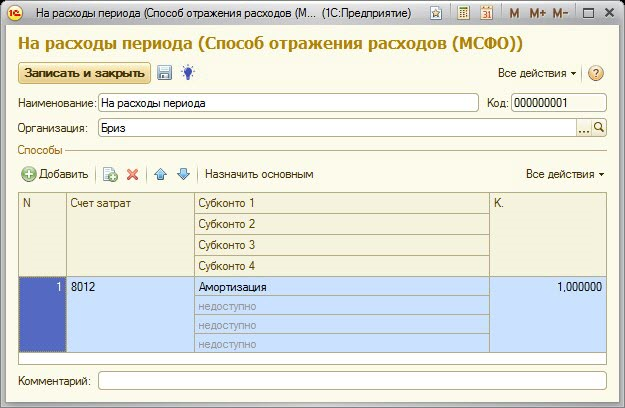The height and width of the screenshot is (408, 625).
Task: Click the M- memory subtract button
Action: pos(560,14)
